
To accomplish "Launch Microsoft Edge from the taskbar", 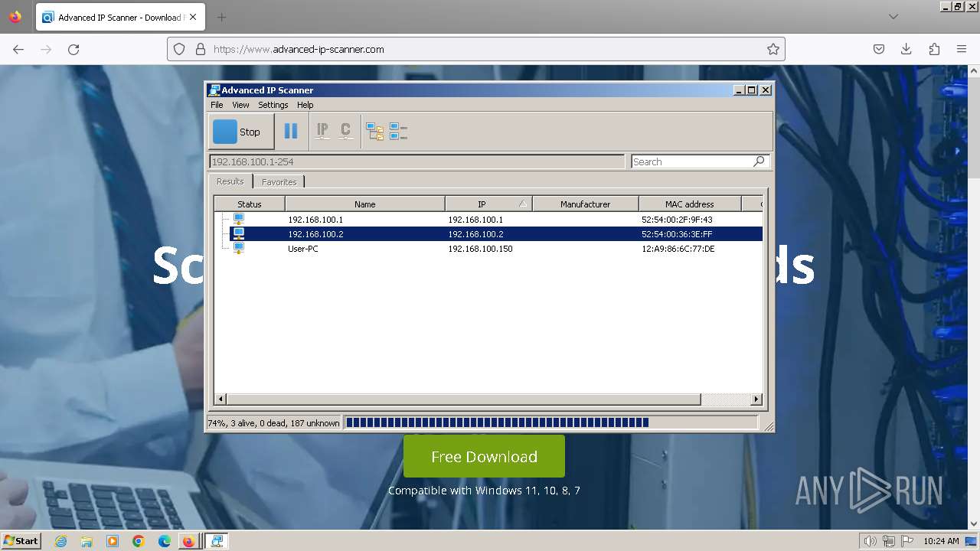I will click(x=164, y=541).
